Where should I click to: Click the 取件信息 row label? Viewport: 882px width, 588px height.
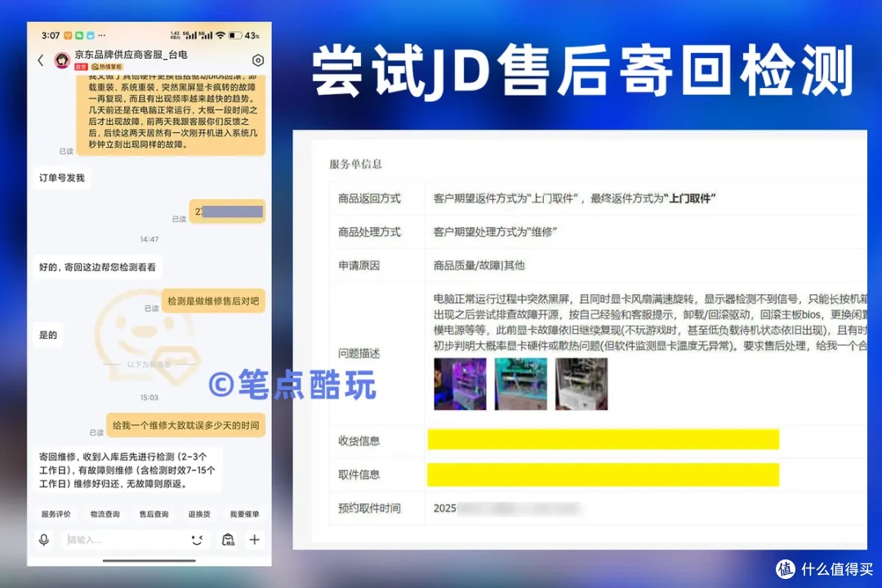point(359,474)
